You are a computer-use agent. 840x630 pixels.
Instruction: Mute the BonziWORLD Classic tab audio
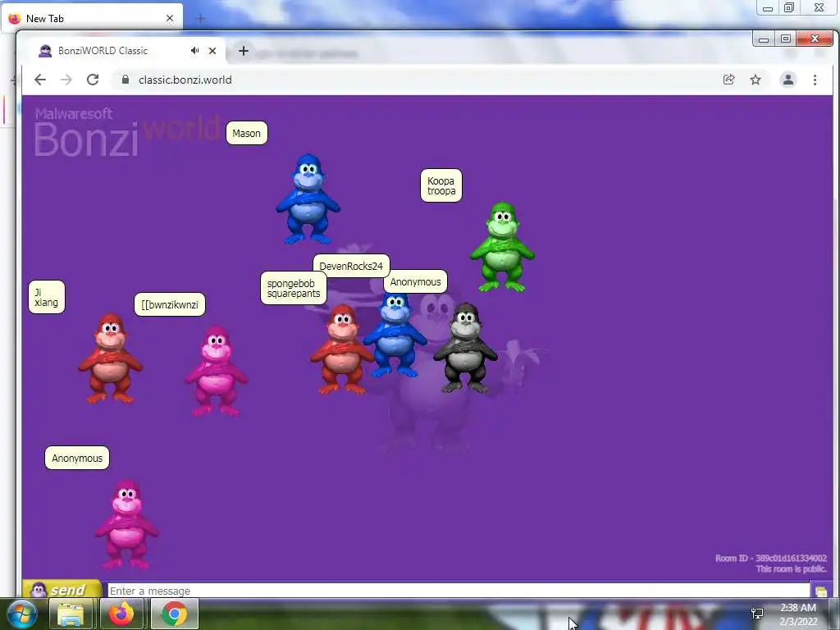click(x=194, y=50)
